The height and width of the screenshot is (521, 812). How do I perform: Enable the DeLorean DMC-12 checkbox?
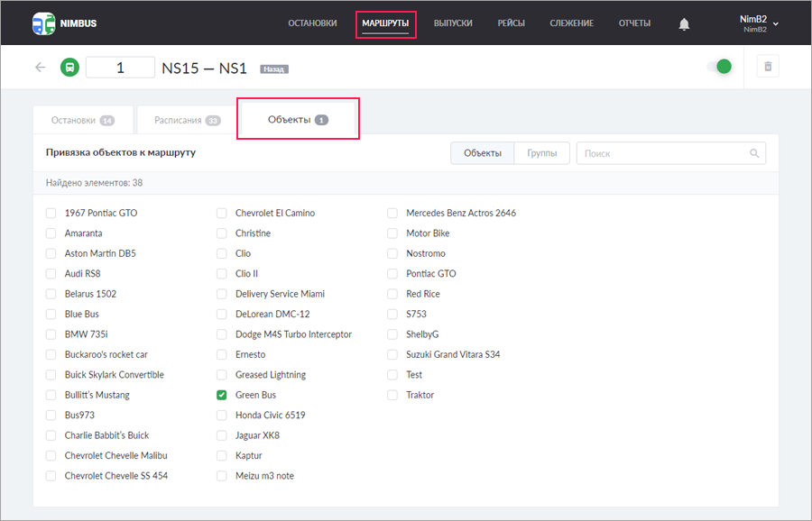tap(222, 315)
